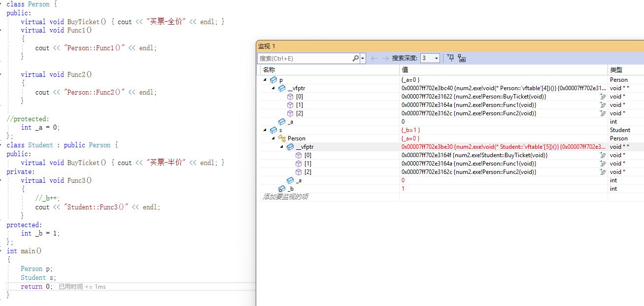Click the 已用时间 <= 1ms perf tip in code
Viewport: 644px width, 306px height.
(x=82, y=287)
